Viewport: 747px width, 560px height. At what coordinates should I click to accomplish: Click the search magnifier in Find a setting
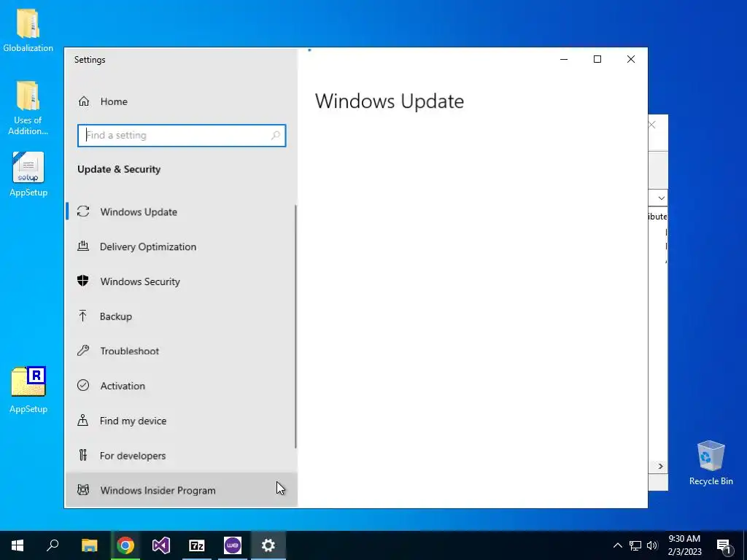click(275, 136)
